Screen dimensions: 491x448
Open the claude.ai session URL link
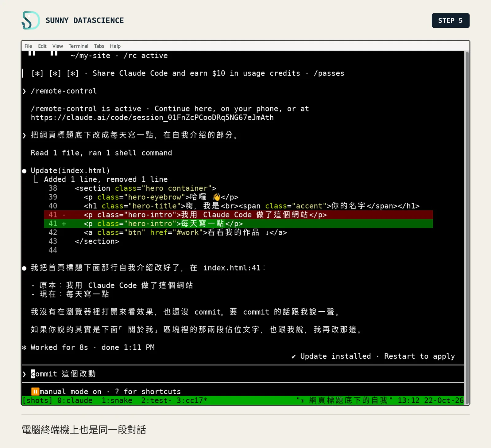(x=152, y=118)
